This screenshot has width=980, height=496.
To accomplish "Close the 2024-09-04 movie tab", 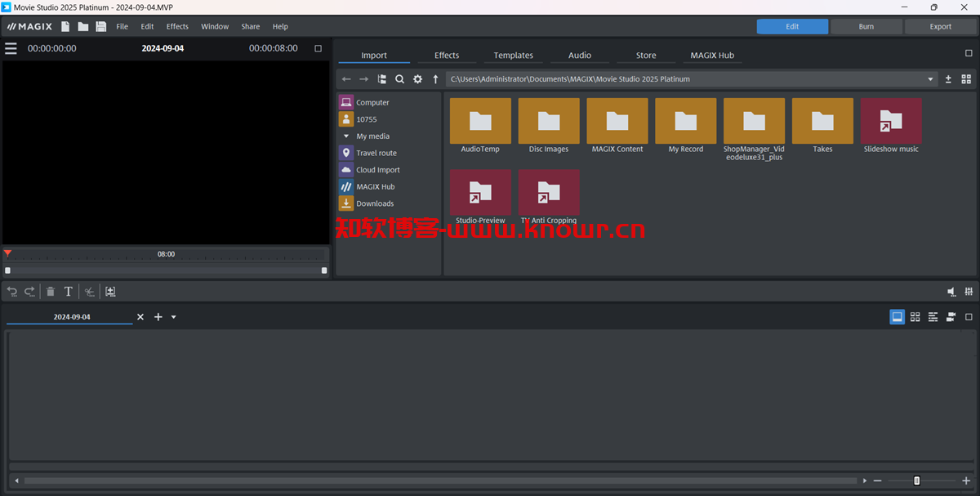I will [140, 317].
